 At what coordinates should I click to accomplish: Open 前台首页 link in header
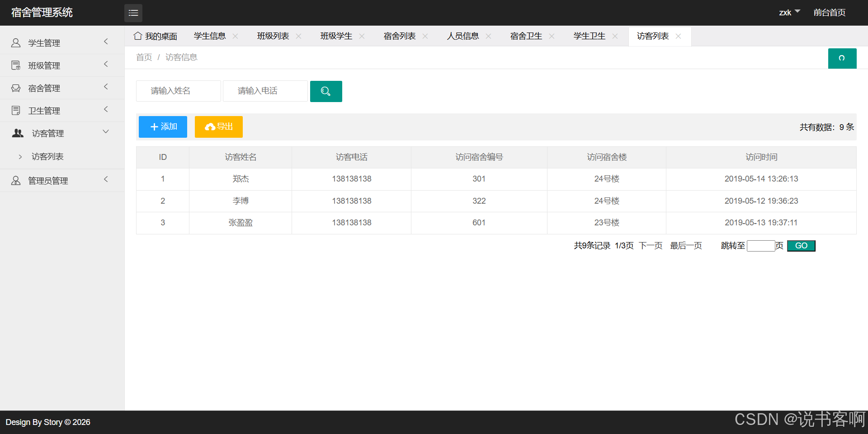tap(830, 13)
